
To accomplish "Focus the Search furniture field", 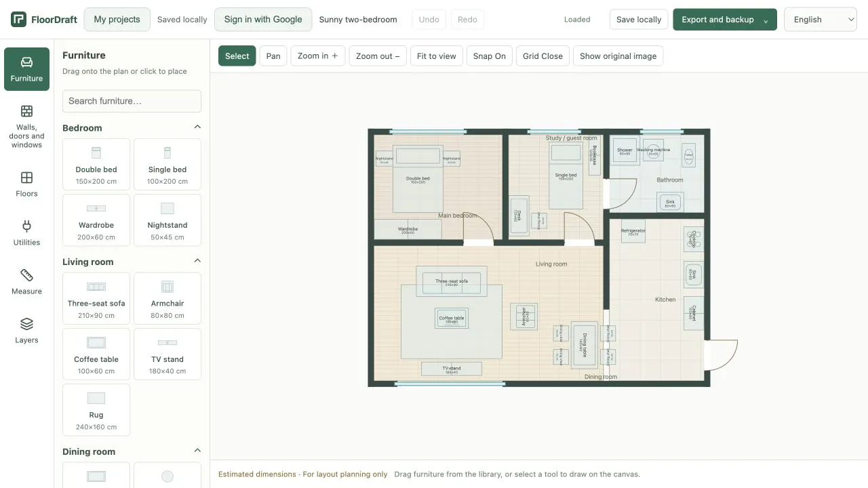I will coord(132,101).
